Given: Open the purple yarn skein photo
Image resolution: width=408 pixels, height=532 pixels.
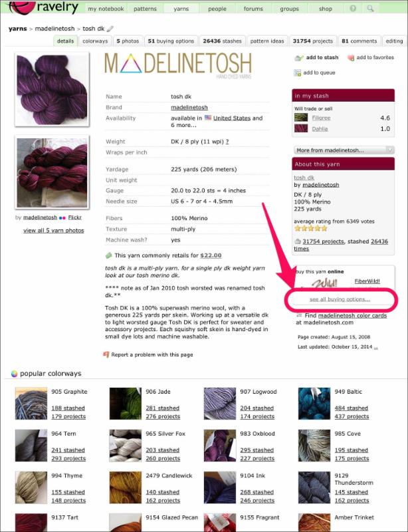Looking at the screenshot, I should 52,90.
